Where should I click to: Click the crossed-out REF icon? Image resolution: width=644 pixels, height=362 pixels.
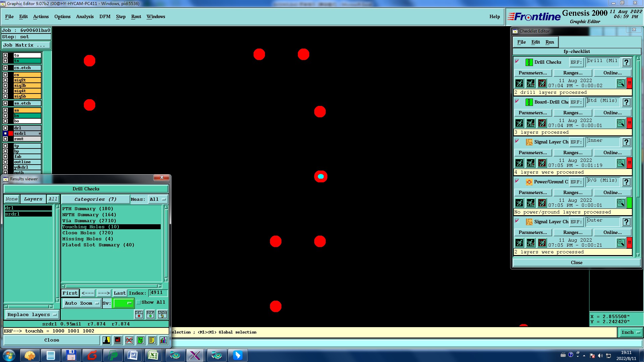tap(129, 340)
